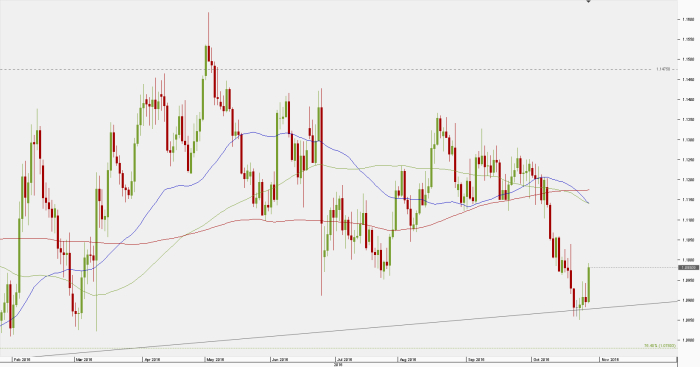Click the Mar 2016 time axis label

pyautogui.click(x=84, y=359)
